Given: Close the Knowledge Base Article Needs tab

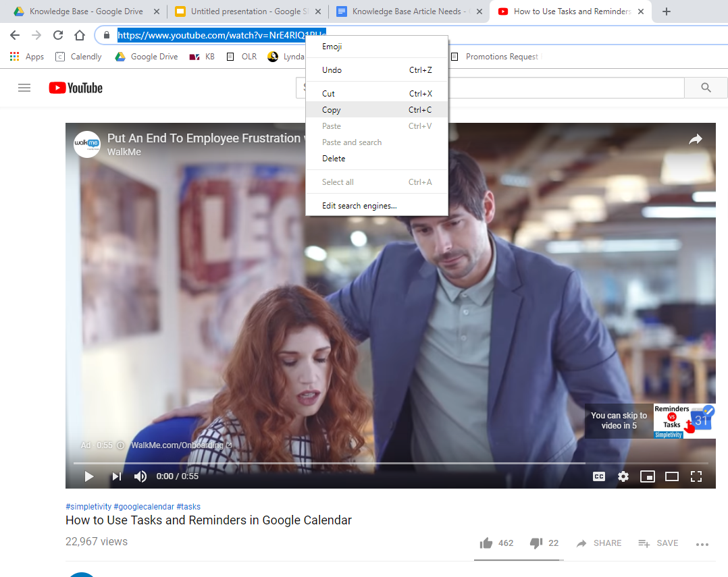Looking at the screenshot, I should click(x=479, y=11).
